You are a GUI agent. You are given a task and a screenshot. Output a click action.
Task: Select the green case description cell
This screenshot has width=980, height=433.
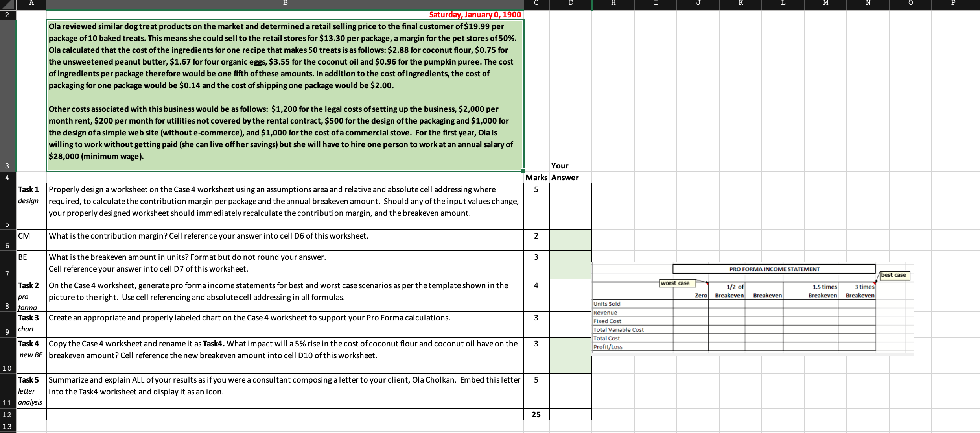[x=285, y=94]
